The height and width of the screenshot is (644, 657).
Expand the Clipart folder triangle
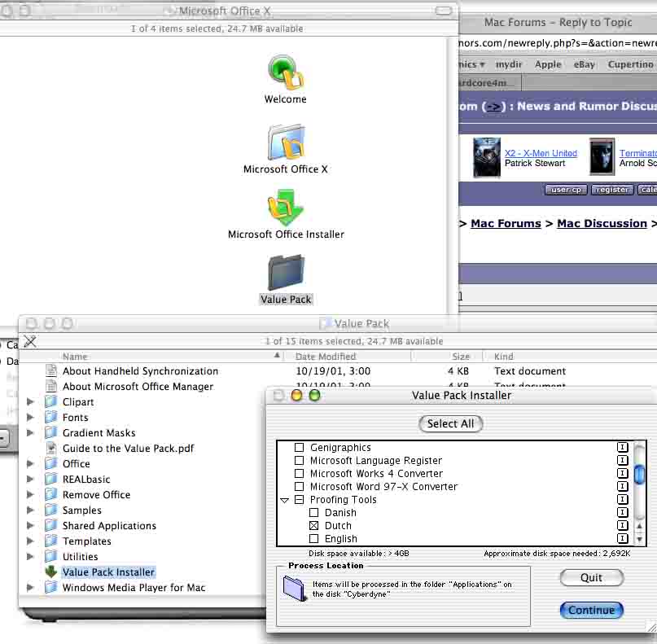tap(30, 401)
